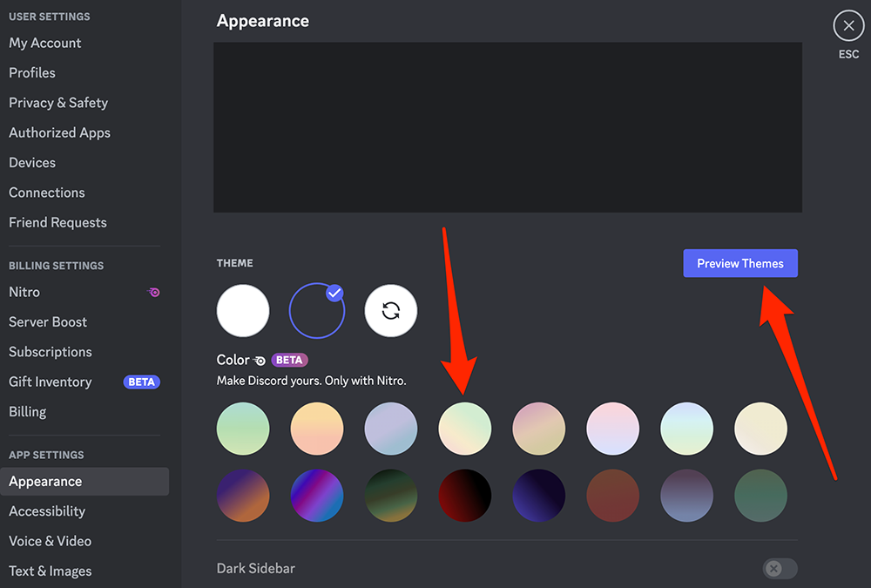Toggle the Dark Sidebar switch

pyautogui.click(x=780, y=569)
